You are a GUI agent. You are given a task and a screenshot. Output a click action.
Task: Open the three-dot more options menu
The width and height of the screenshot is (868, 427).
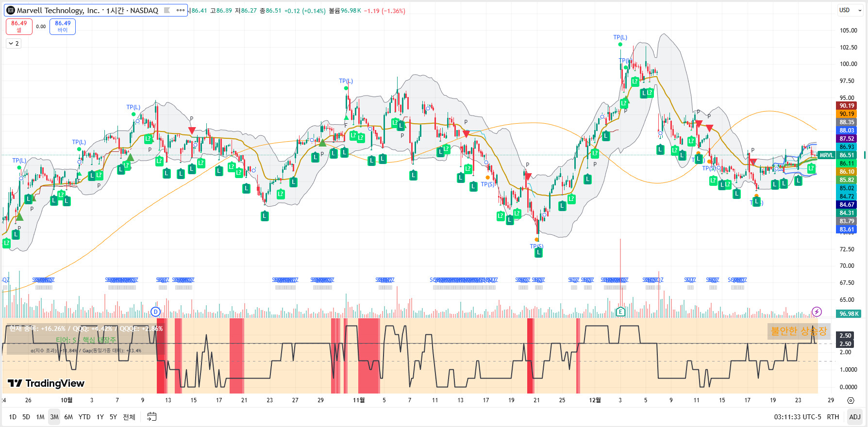point(181,10)
